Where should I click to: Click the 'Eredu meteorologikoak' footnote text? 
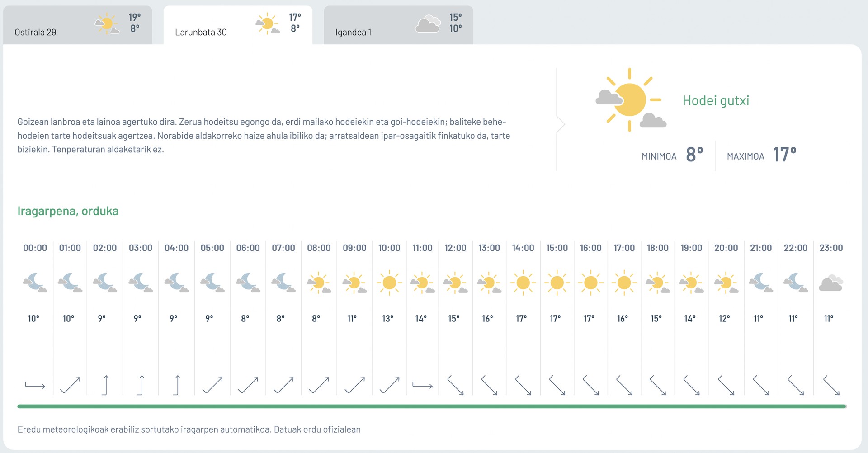(189, 429)
